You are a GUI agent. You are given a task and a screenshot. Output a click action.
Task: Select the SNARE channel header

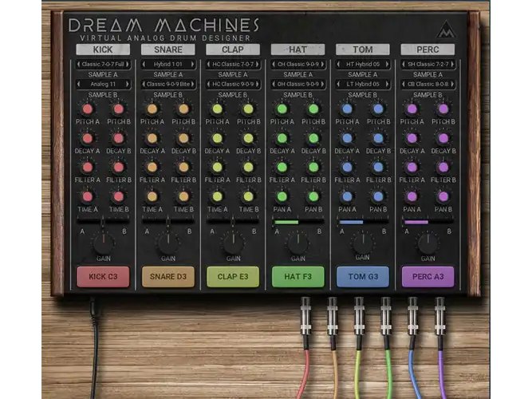pyautogui.click(x=168, y=49)
